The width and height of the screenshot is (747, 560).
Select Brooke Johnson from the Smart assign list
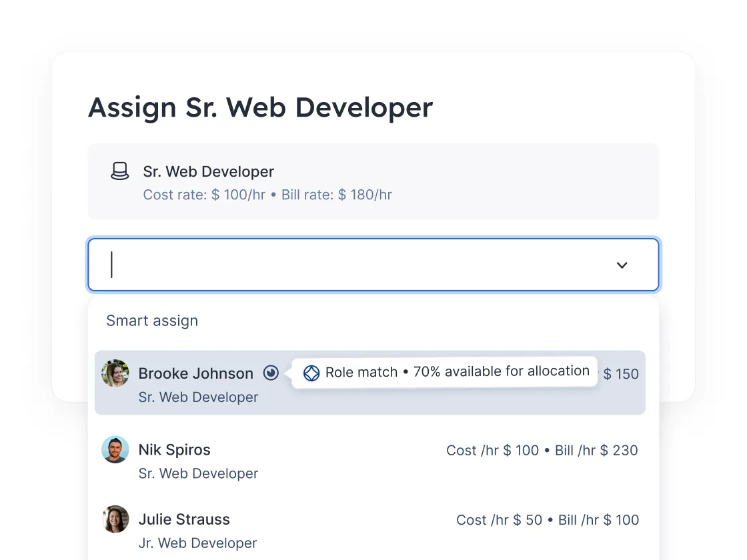195,373
